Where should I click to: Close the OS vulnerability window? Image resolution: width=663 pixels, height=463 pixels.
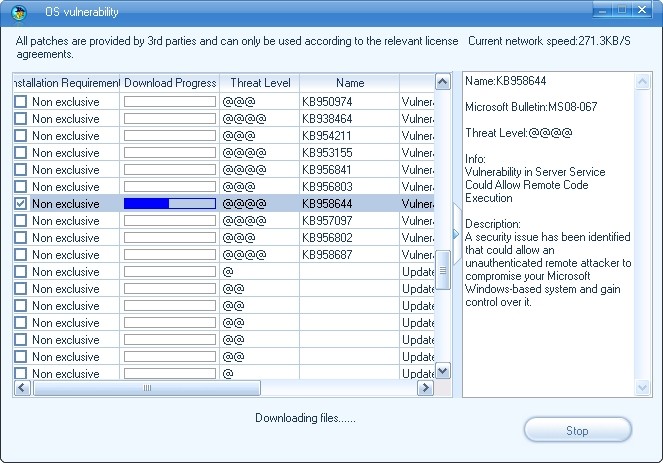point(640,10)
